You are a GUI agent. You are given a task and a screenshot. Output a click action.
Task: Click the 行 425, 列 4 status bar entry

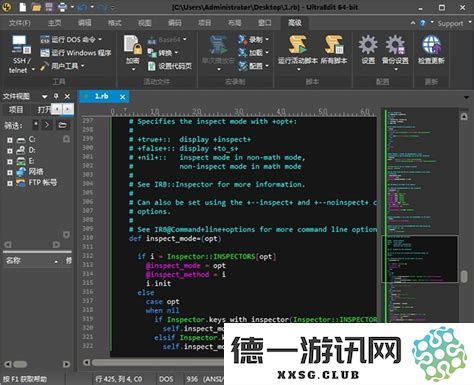pyautogui.click(x=119, y=379)
